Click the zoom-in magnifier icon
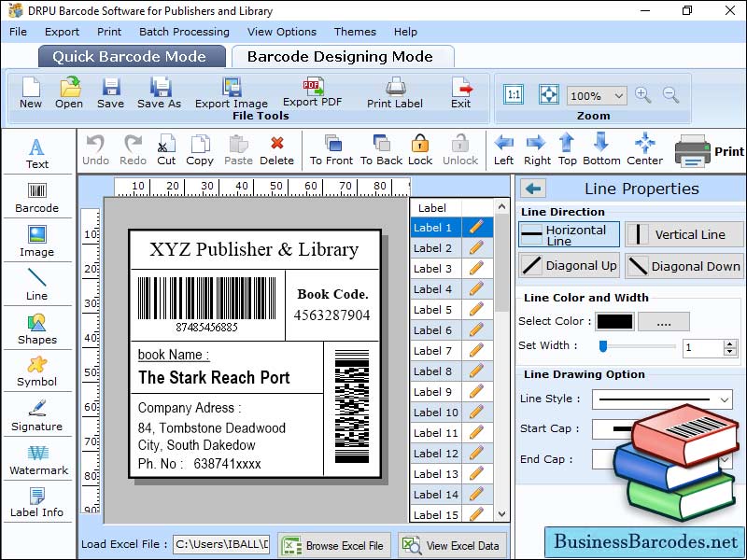The width and height of the screenshot is (747, 560). tap(642, 95)
